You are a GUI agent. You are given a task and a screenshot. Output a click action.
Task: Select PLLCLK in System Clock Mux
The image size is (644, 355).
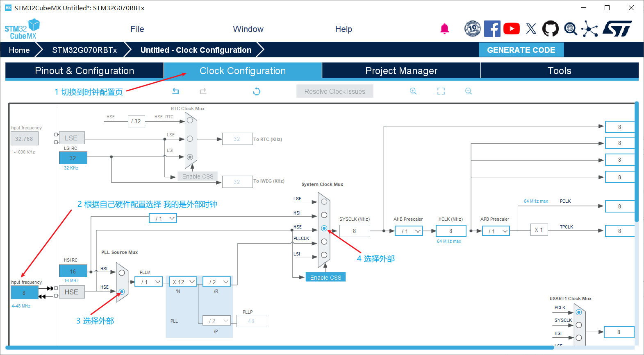(x=324, y=242)
